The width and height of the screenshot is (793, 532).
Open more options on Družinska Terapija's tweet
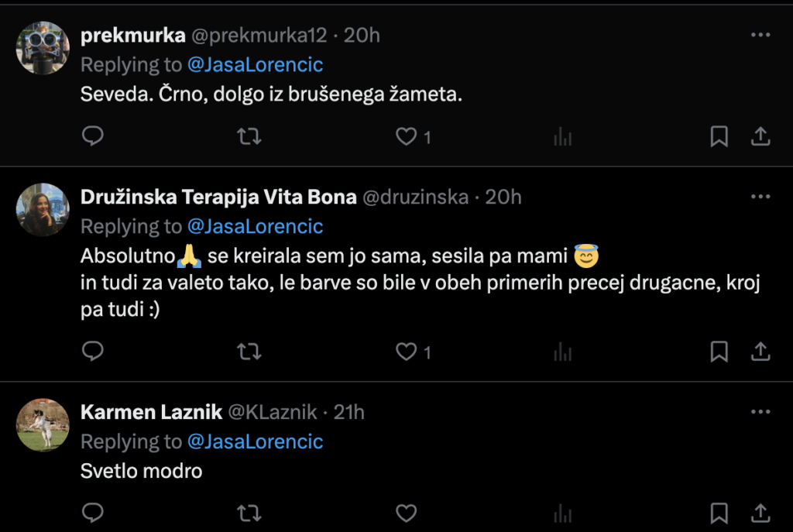coord(760,197)
